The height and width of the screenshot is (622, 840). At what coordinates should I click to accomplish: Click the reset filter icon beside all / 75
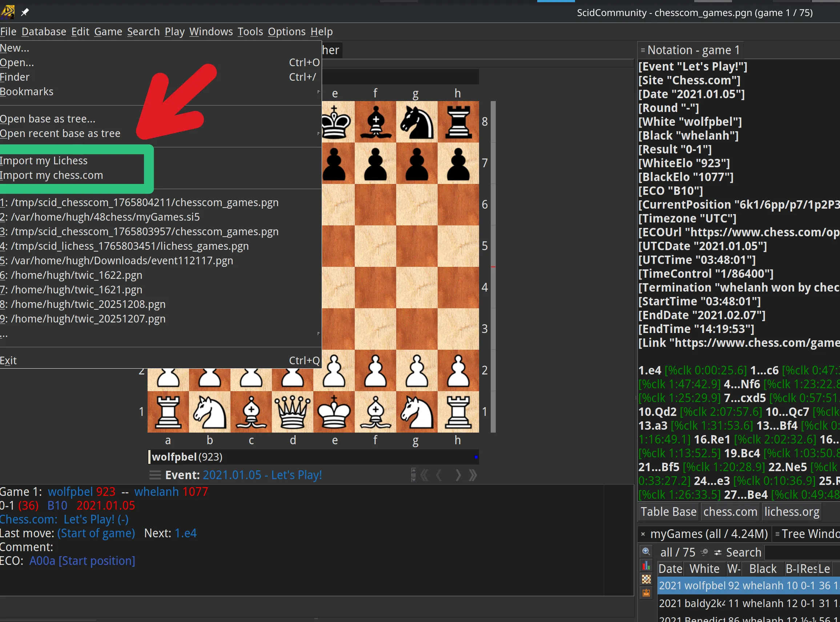pos(704,552)
